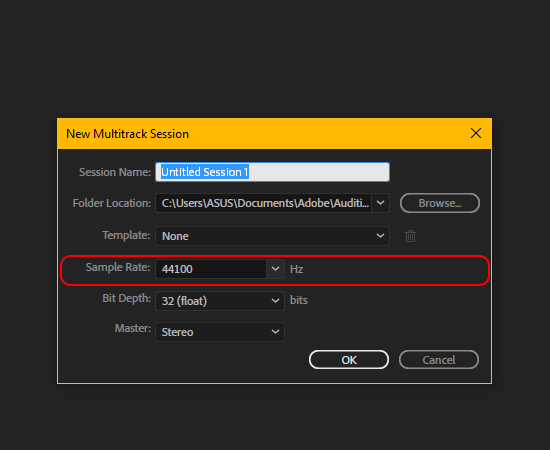Image resolution: width=550 pixels, height=450 pixels.
Task: Click the Browse button
Action: click(440, 203)
